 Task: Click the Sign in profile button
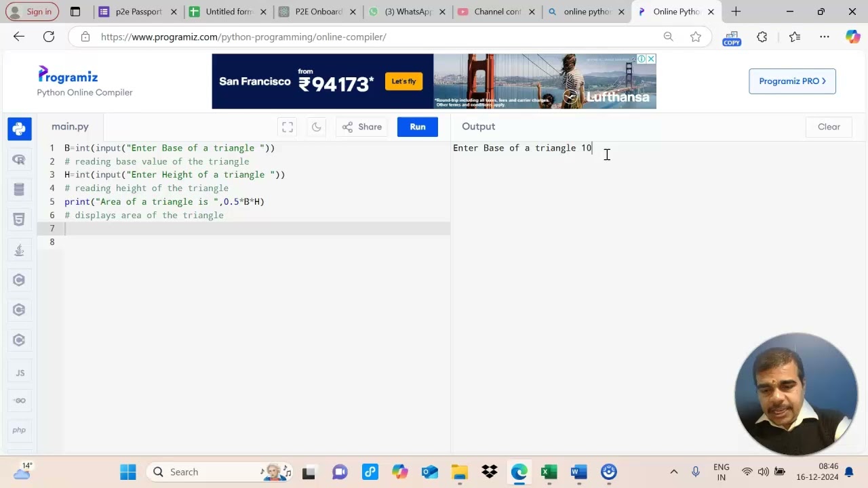coord(32,12)
